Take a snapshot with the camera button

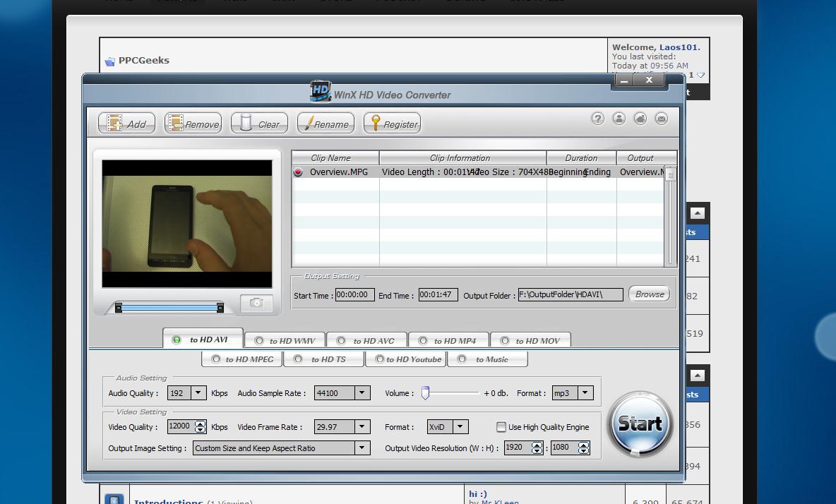coord(256,303)
